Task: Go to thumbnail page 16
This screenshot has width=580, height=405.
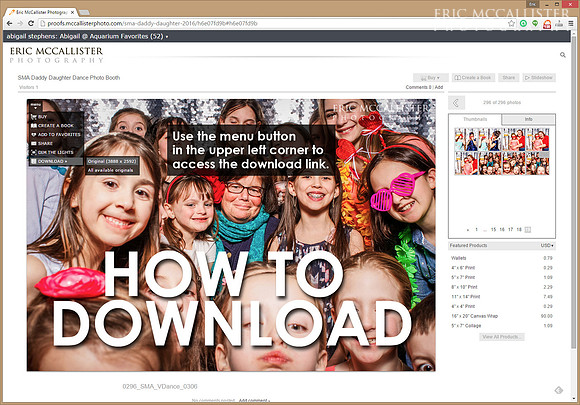Action: point(502,230)
